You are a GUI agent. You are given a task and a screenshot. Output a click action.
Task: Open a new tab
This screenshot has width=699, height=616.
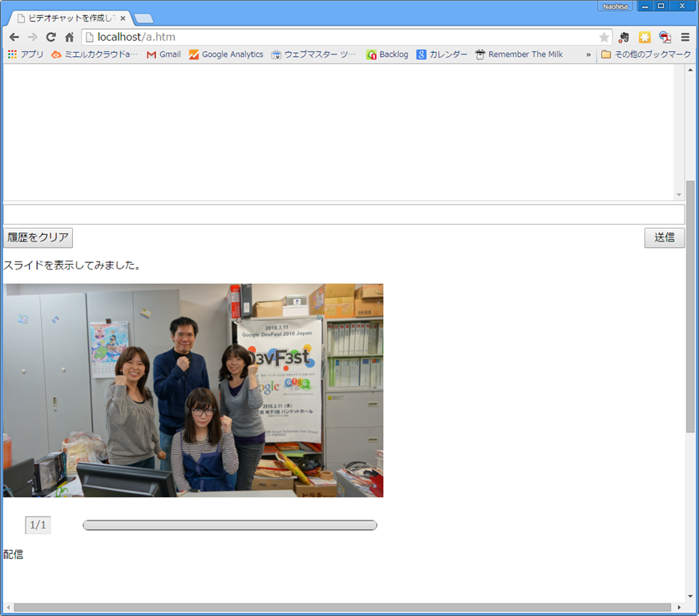coord(143,18)
